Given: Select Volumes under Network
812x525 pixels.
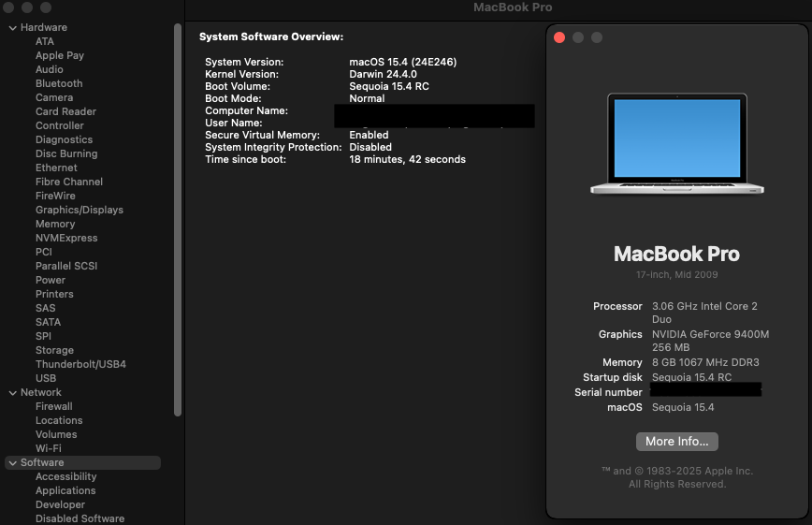Looking at the screenshot, I should pos(56,434).
